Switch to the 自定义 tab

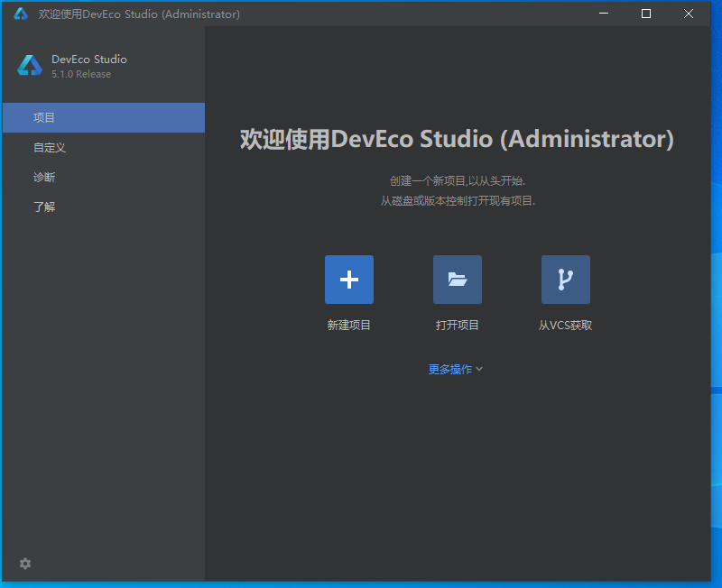[x=50, y=148]
